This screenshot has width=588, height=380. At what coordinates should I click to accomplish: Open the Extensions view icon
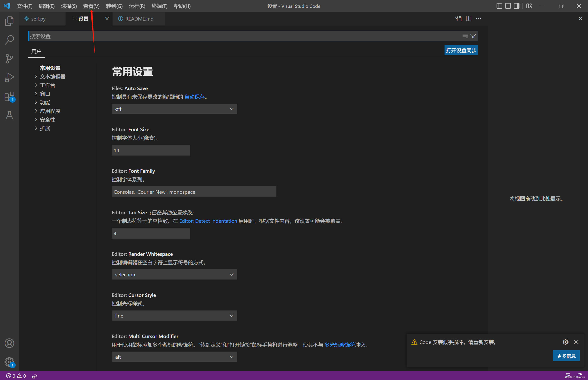tap(9, 97)
